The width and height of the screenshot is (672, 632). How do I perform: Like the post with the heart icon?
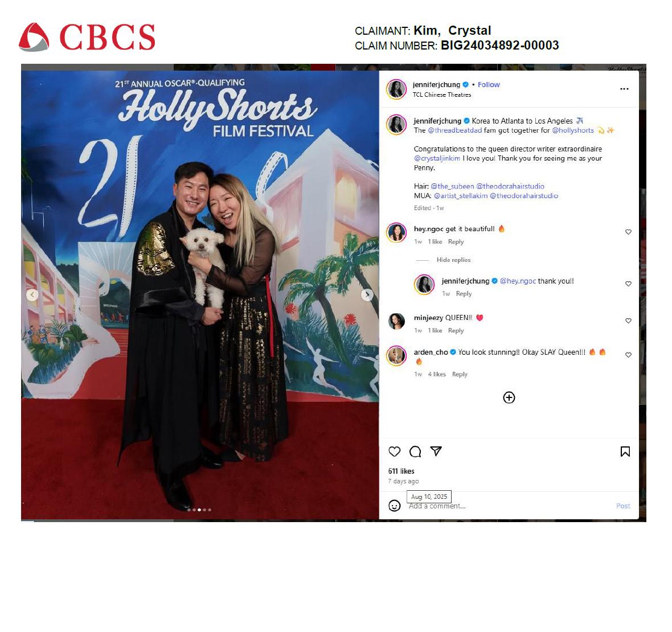coord(394,451)
